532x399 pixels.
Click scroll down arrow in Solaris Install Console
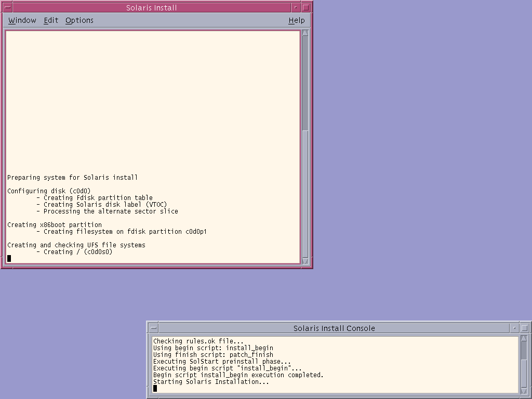pos(524,391)
